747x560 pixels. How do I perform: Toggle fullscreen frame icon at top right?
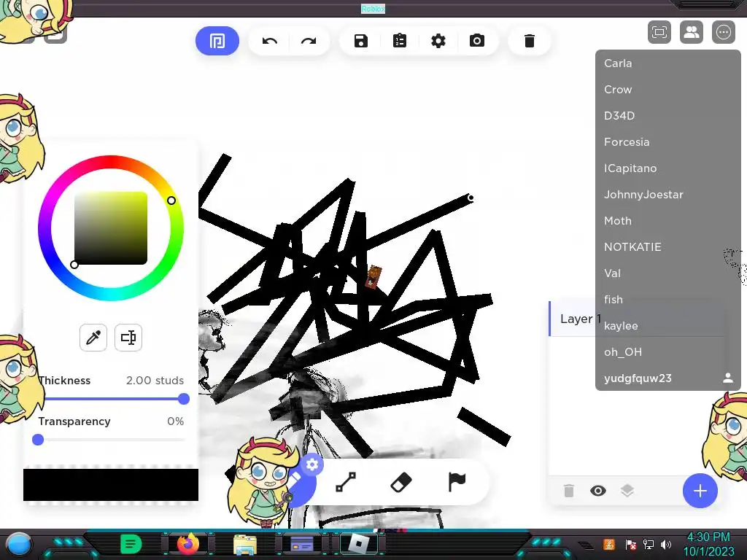(659, 32)
